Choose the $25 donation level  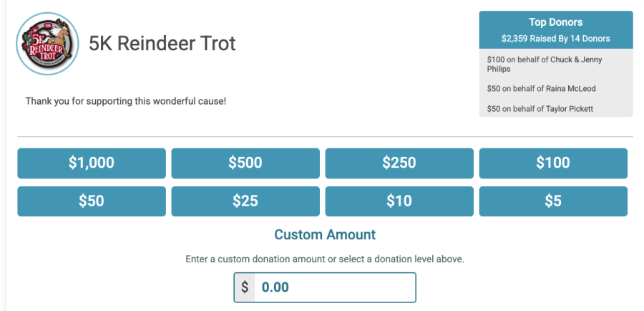pos(245,201)
